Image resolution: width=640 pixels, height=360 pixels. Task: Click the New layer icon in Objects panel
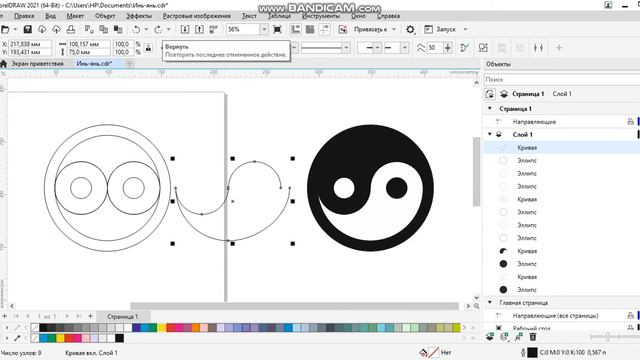(x=490, y=337)
